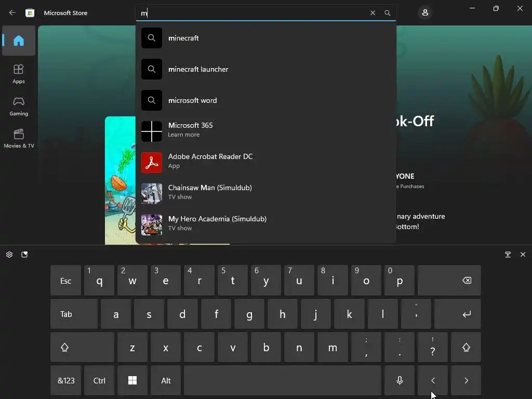Tap the r key
The height and width of the screenshot is (399, 532).
tap(199, 281)
